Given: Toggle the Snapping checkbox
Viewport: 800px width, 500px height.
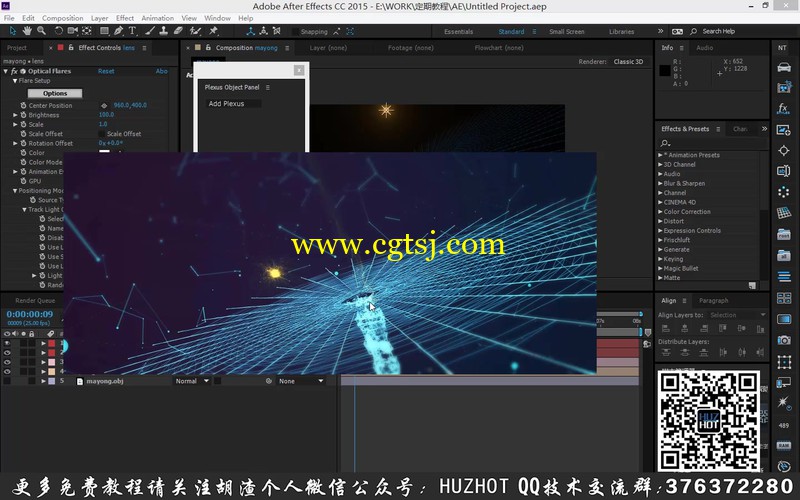Looking at the screenshot, I should click(x=295, y=32).
